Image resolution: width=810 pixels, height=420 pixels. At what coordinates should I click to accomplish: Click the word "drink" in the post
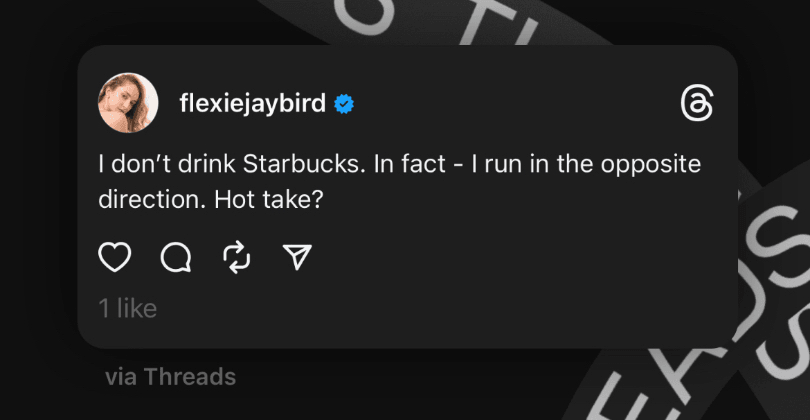point(219,164)
